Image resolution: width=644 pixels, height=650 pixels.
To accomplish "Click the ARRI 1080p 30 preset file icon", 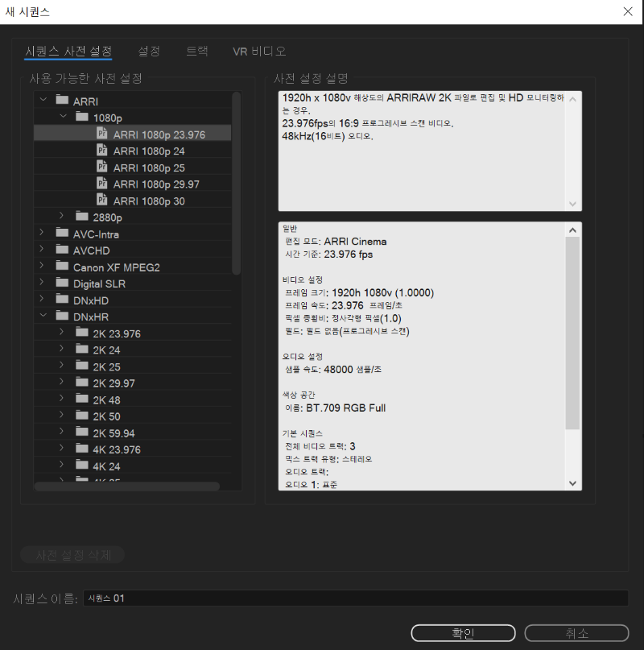I will (x=102, y=200).
